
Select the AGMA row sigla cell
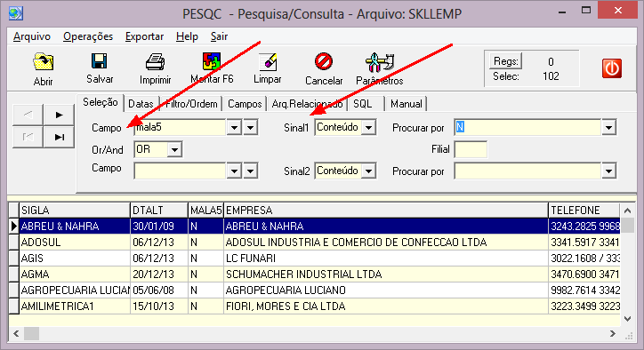[75, 274]
